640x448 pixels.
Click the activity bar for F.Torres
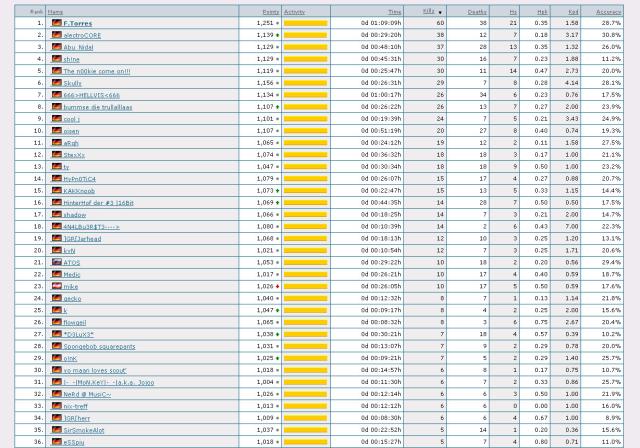(305, 22)
